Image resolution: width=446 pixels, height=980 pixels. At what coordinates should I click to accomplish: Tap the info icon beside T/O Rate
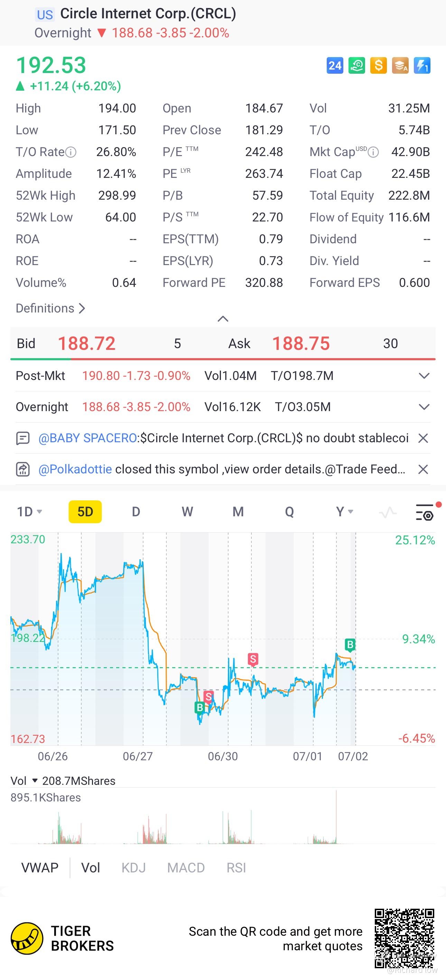(x=71, y=152)
